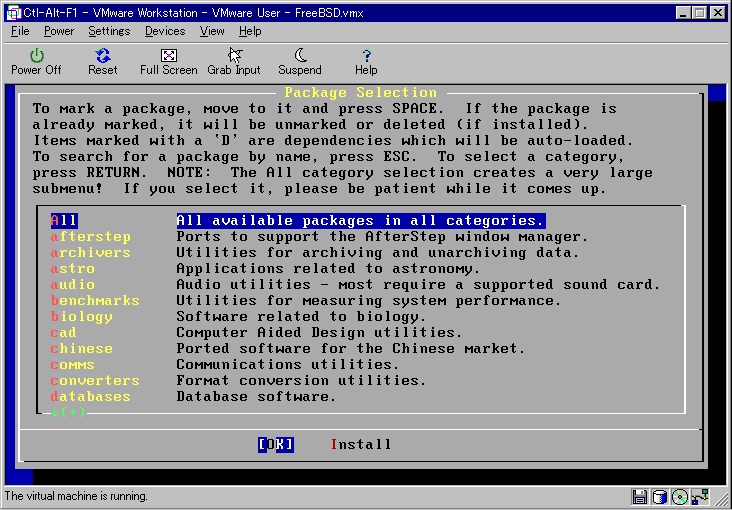Image resolution: width=732 pixels, height=510 pixels.
Task: Open the Help menu
Action: coord(250,31)
